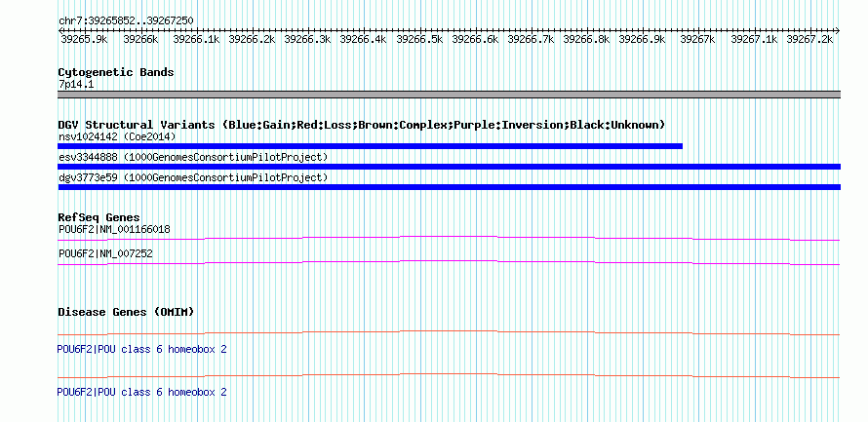Viewport: 868px width, 422px height.
Task: Click ruler tick label 39266.8k
Action: click(586, 39)
